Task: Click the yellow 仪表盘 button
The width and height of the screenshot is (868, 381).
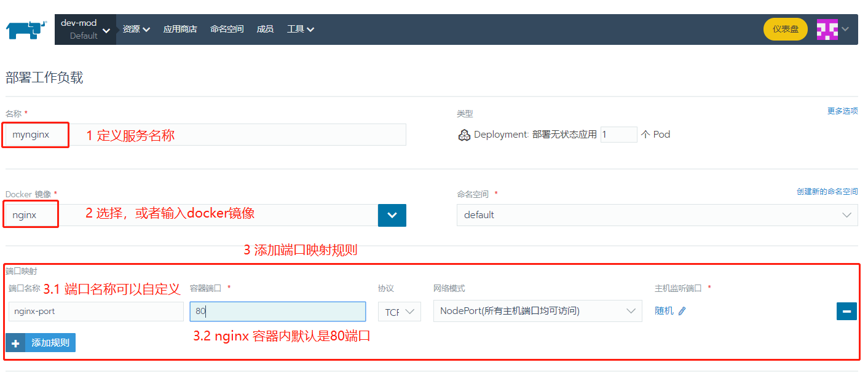Action: coord(786,29)
